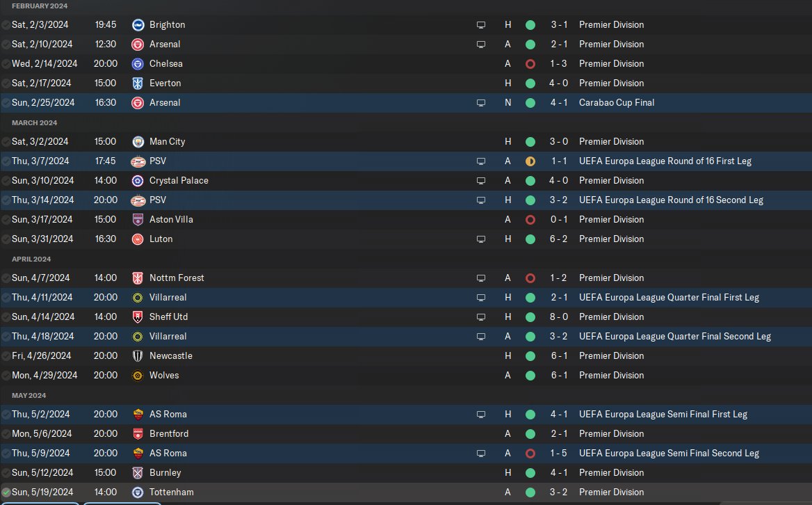812x505 pixels.
Task: Open the 8 - 0 Sheff Utd match result
Action: 559,316
